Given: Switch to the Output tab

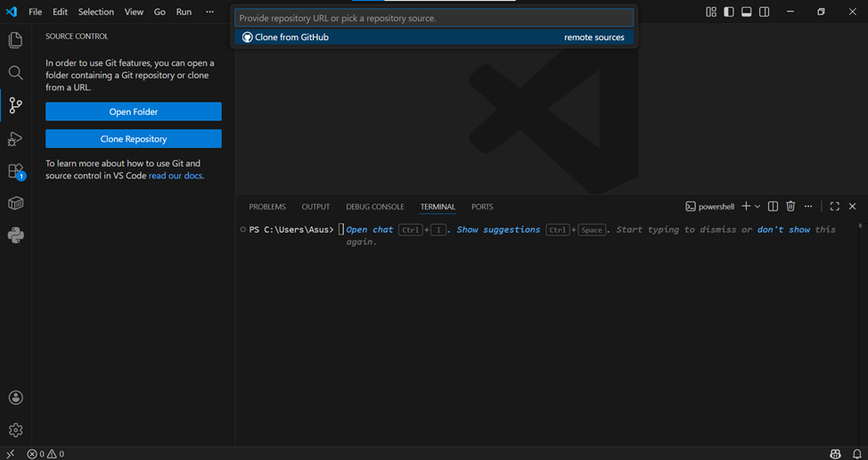Looking at the screenshot, I should click(315, 207).
